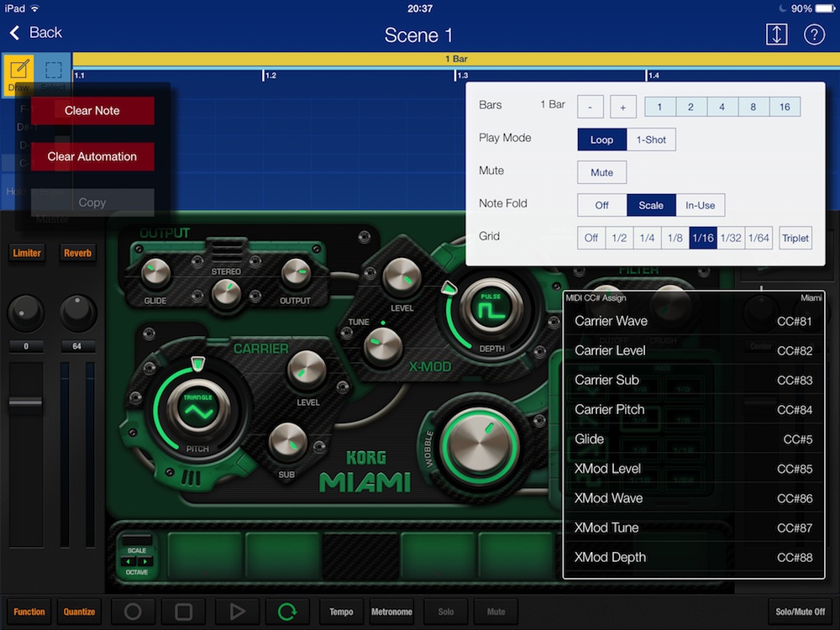Screen dimensions: 840x630
Task: Toggle the Mute button in settings popup
Action: [x=601, y=172]
